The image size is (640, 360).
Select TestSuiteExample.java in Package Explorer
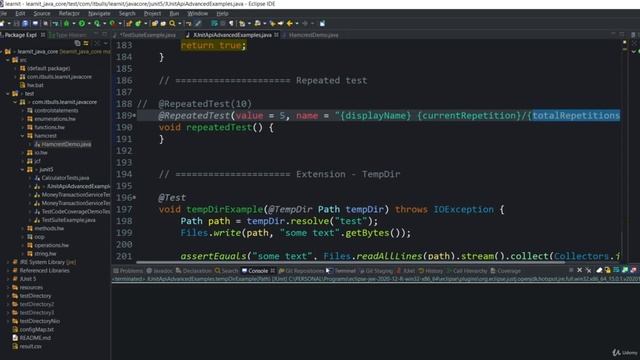pos(68,220)
